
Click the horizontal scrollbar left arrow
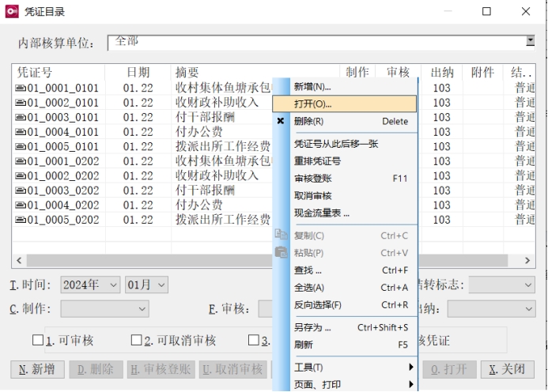(18, 260)
